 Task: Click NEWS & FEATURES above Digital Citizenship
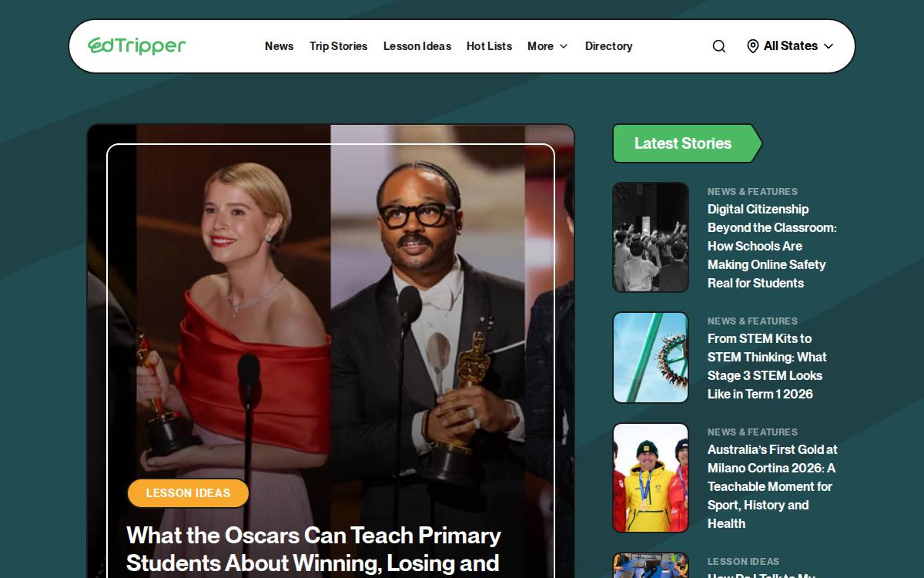(x=752, y=192)
